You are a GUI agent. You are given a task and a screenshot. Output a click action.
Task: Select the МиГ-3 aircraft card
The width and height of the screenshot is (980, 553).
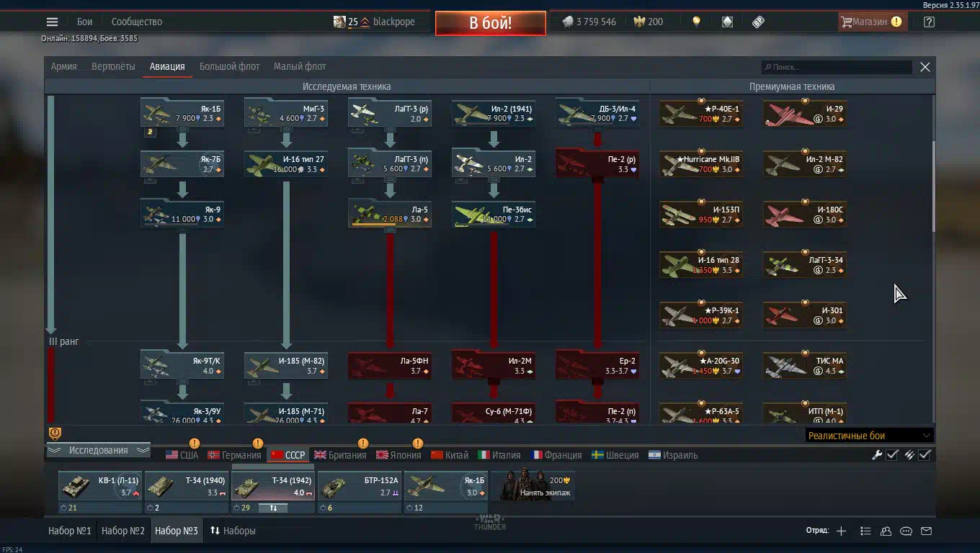pos(286,113)
